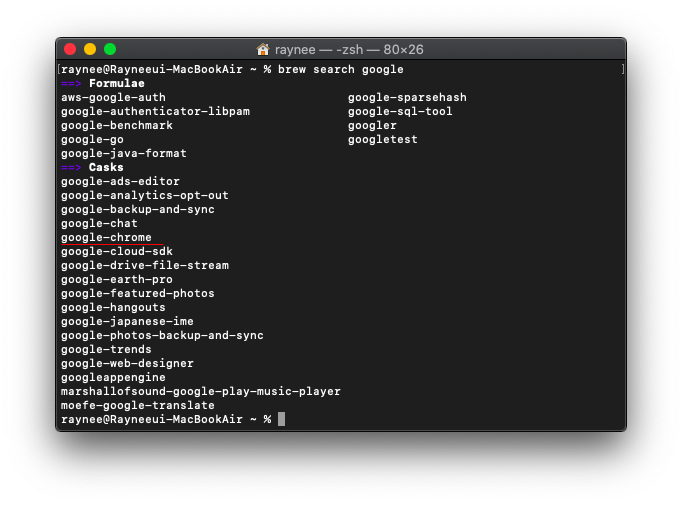Screen dimensions: 682x505
Task: Click the 'google-go' formula
Action: (92, 140)
